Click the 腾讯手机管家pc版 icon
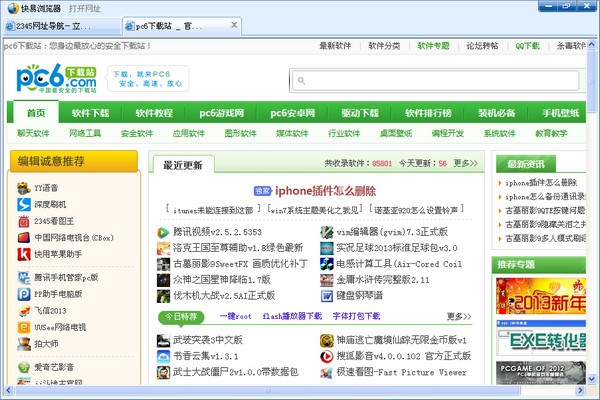 tap(24, 278)
